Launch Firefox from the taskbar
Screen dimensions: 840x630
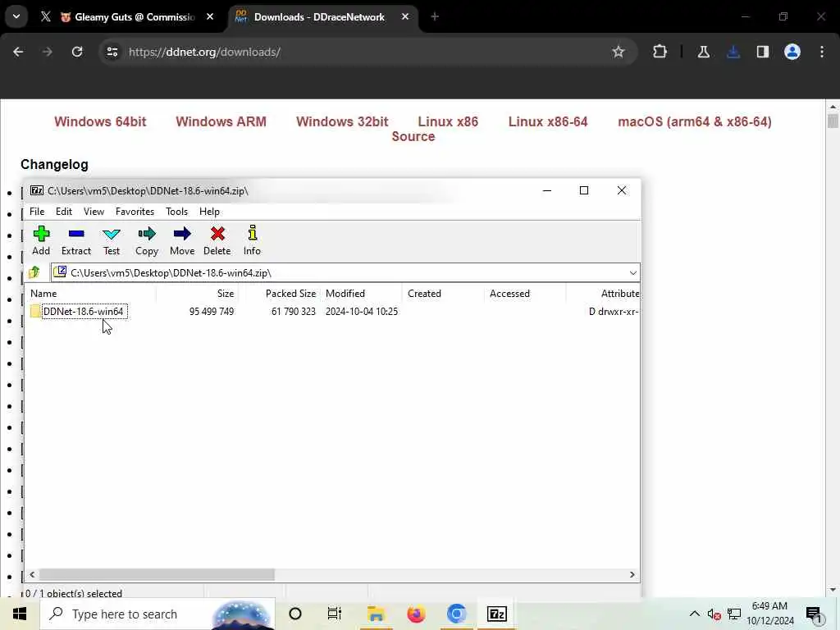[416, 614]
